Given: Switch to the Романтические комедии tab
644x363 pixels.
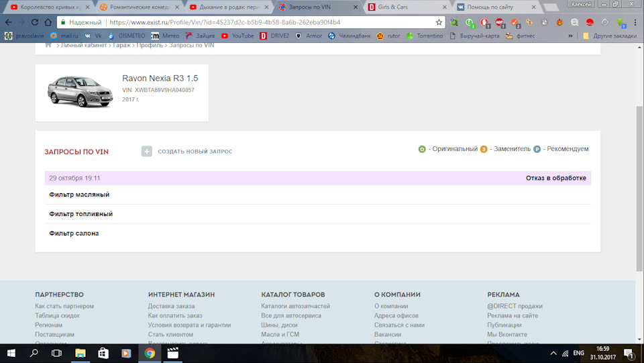Looking at the screenshot, I should [x=140, y=7].
